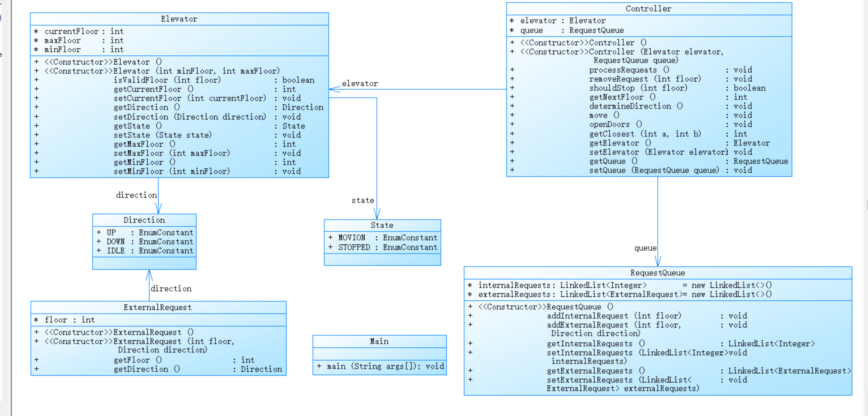The height and width of the screenshot is (416, 868).
Task: Click the main(String args[]) method
Action: pyautogui.click(x=379, y=366)
